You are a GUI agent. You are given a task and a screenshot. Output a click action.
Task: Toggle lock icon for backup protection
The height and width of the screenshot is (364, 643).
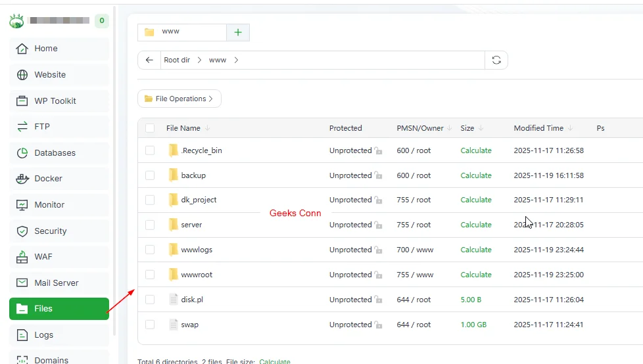pyautogui.click(x=378, y=175)
